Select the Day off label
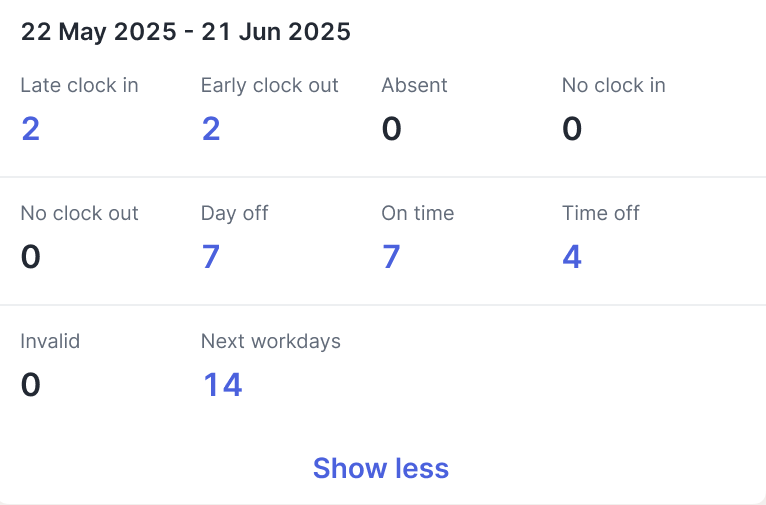The width and height of the screenshot is (766, 505). [x=235, y=213]
